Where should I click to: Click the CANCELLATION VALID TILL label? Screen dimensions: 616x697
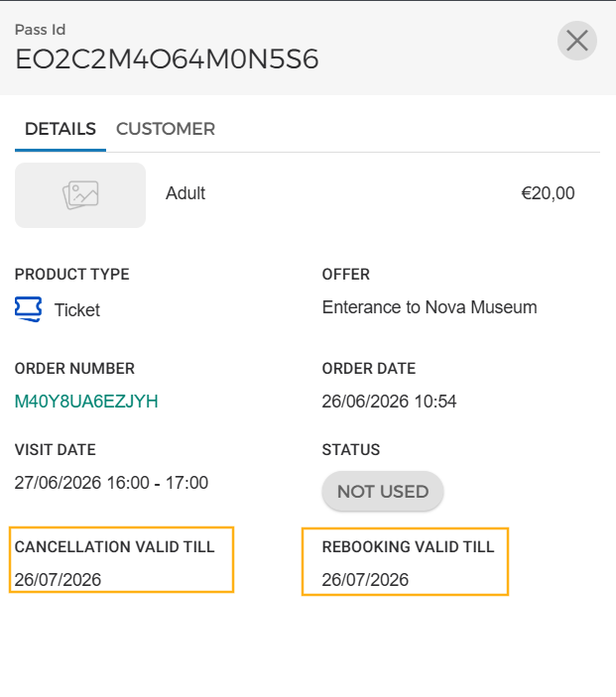115,546
